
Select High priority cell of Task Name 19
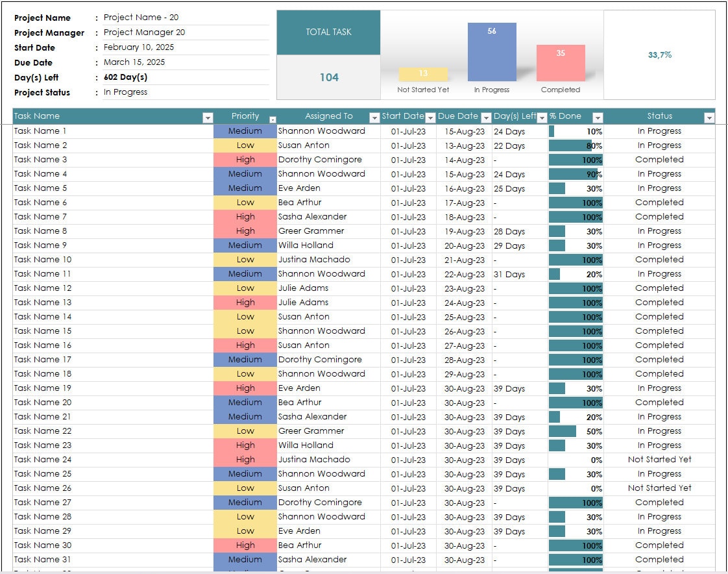click(245, 388)
